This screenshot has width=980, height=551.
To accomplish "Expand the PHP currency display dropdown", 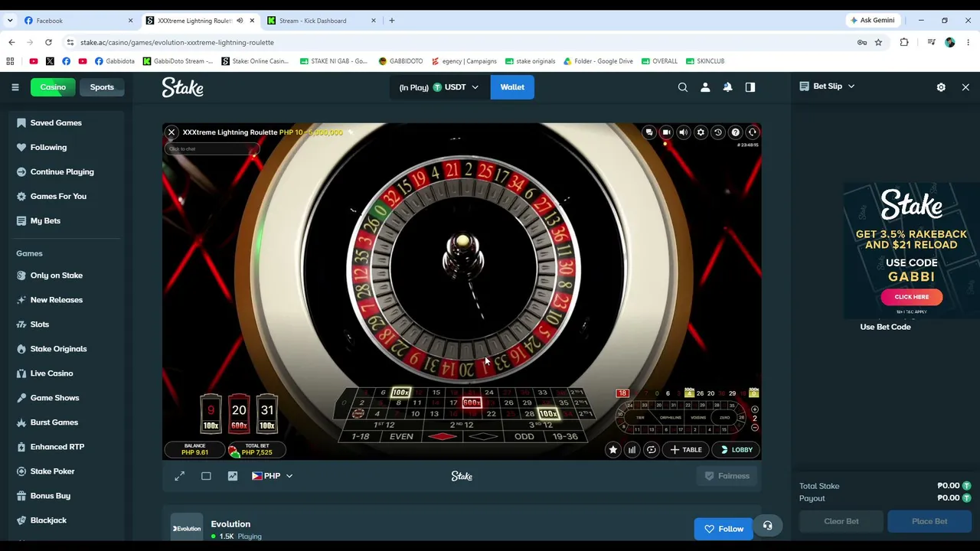I will pos(273,476).
